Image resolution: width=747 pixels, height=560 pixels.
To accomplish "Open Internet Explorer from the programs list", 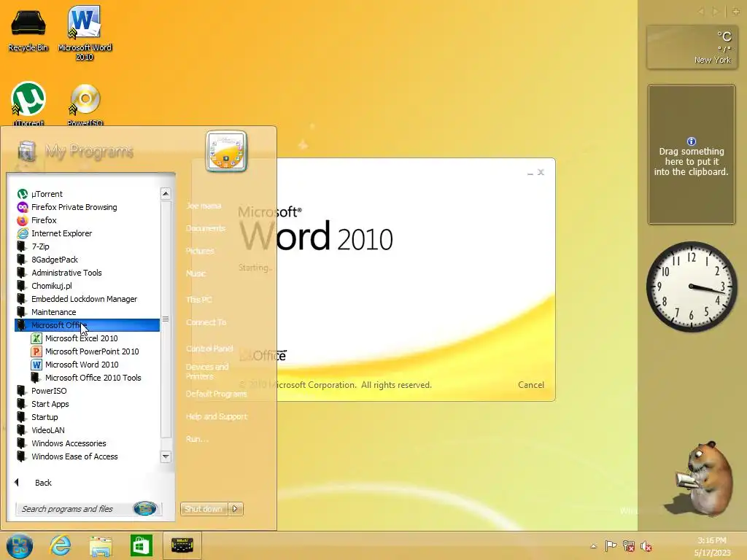I will [61, 233].
